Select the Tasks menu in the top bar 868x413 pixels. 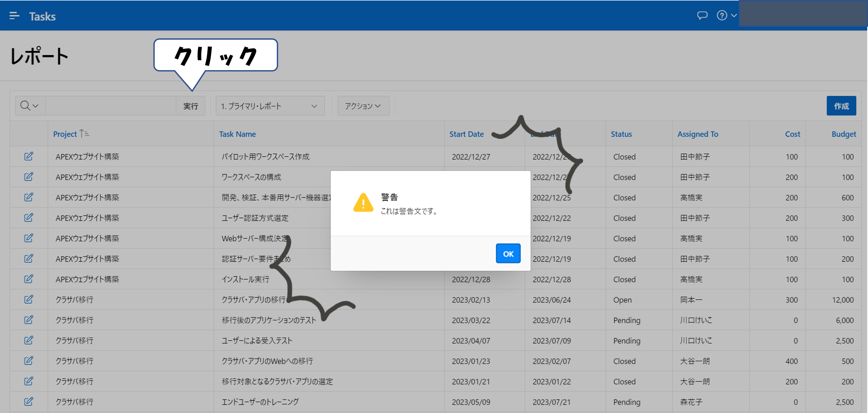(x=43, y=16)
